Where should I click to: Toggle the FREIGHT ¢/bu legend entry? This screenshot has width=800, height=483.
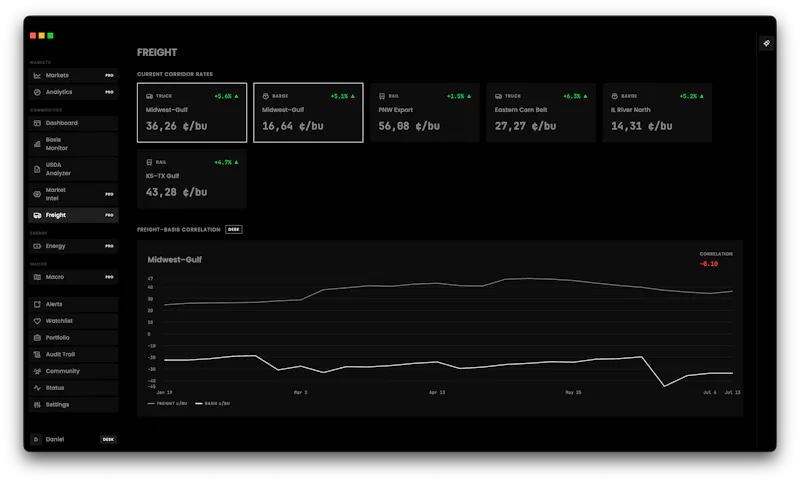pyautogui.click(x=167, y=403)
